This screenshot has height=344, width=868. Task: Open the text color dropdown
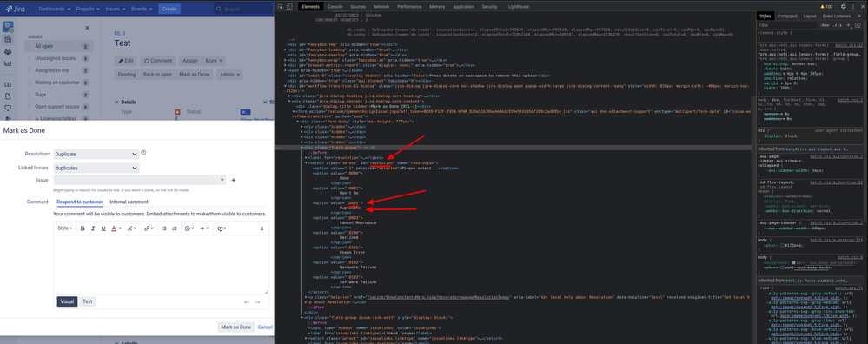click(116, 228)
